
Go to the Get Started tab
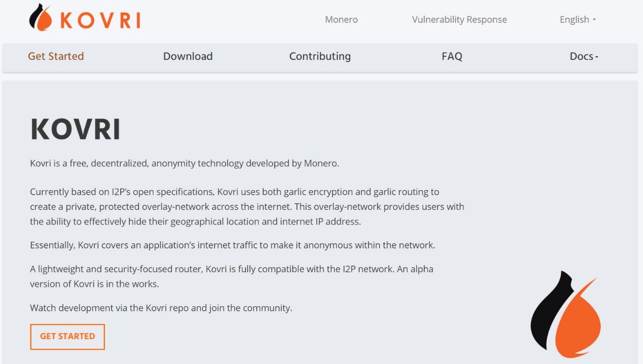click(x=56, y=56)
